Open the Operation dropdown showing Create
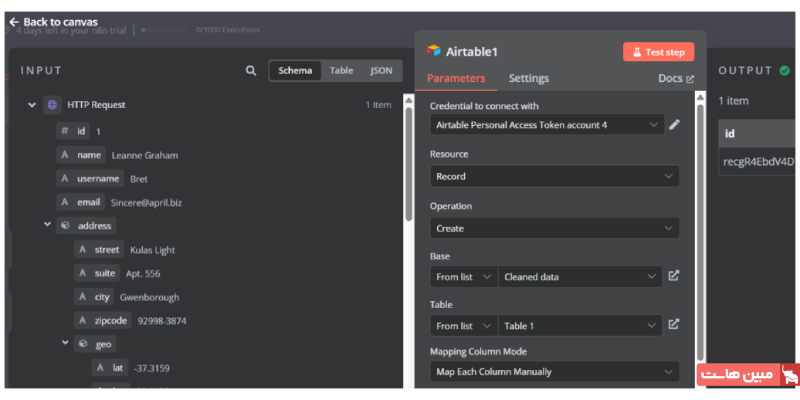 click(554, 228)
